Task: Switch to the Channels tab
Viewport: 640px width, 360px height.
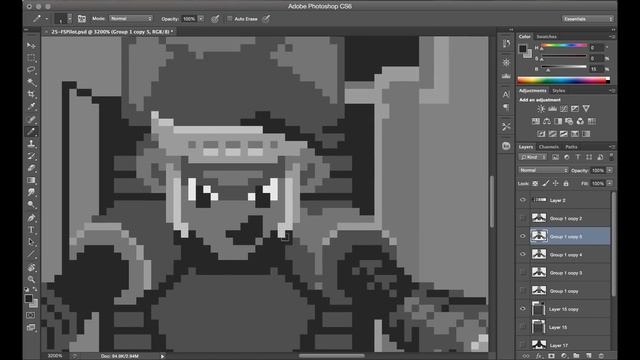Action: point(549,147)
